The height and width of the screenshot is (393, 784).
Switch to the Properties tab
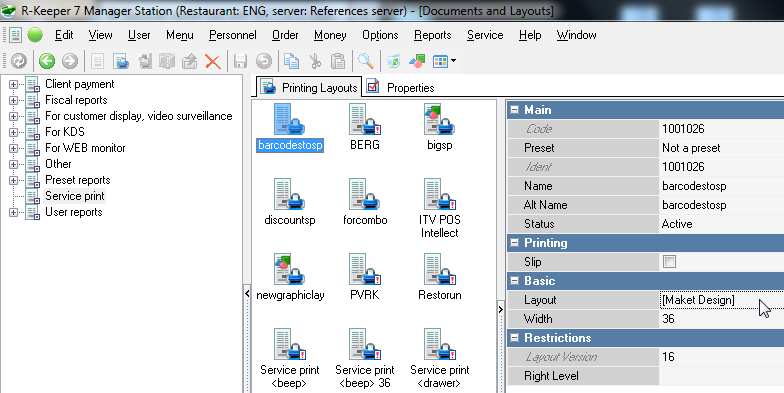tap(400, 88)
